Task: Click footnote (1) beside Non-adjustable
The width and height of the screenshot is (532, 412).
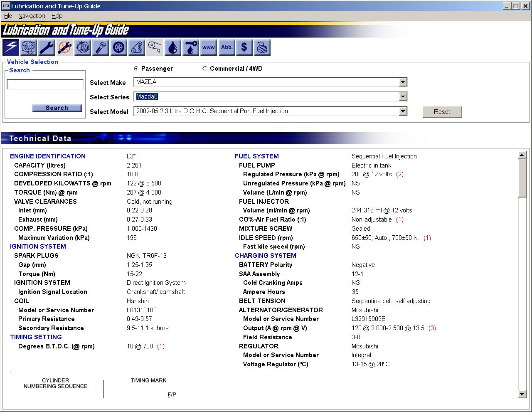Action: click(x=400, y=220)
